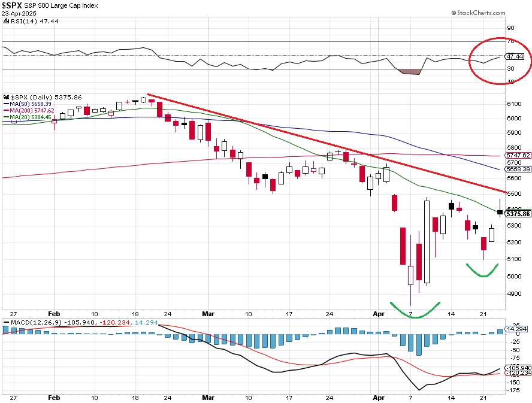
Task: Click the candlestick icon beside $SPX (Daily)
Action: [6, 98]
